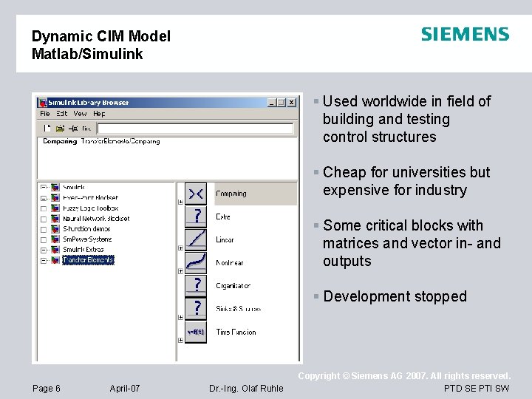
Task: Minimize the Simulink Library Browser window
Action: point(271,103)
